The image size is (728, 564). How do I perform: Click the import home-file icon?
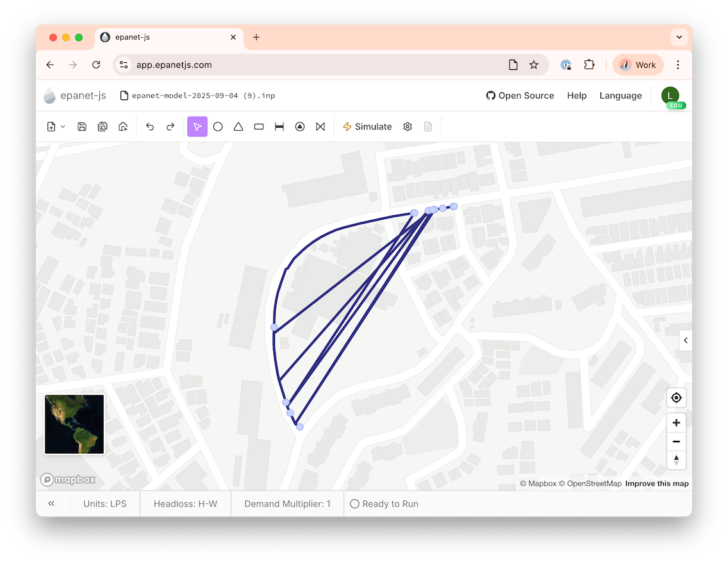pyautogui.click(x=123, y=127)
